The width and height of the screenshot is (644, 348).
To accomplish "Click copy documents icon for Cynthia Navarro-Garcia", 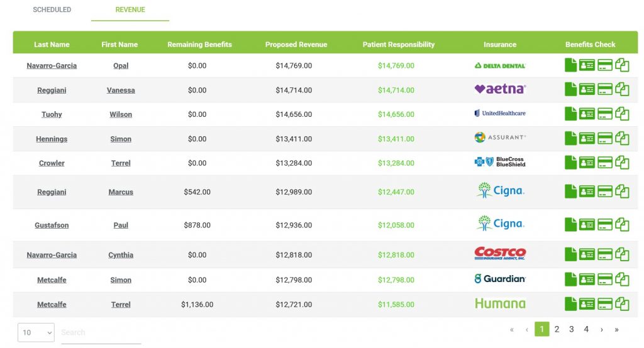I will [x=622, y=254].
